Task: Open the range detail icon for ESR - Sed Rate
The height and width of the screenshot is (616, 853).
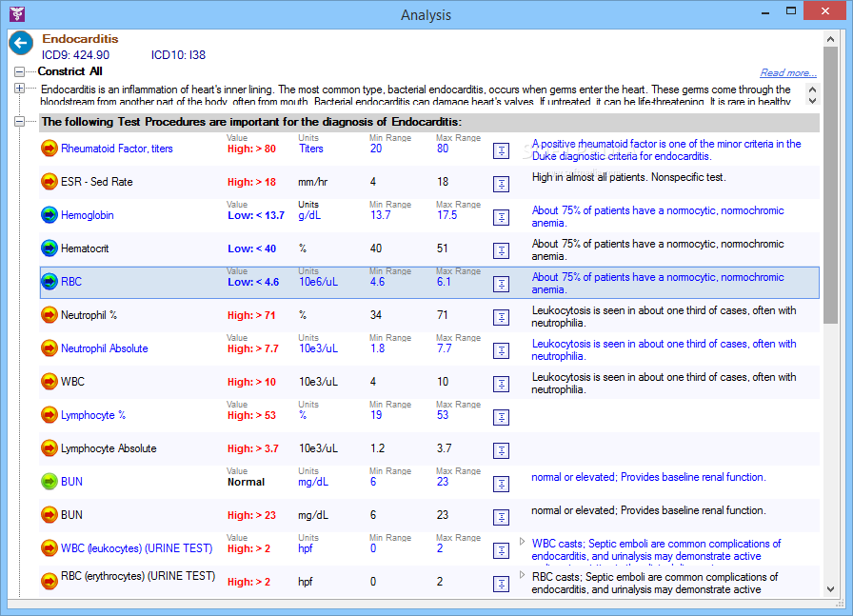Action: pyautogui.click(x=501, y=184)
